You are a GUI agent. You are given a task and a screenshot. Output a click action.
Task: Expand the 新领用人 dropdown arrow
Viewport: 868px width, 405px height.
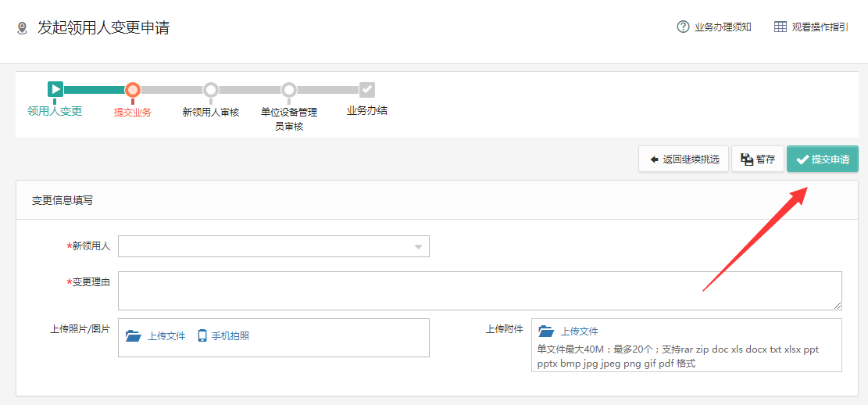[419, 247]
